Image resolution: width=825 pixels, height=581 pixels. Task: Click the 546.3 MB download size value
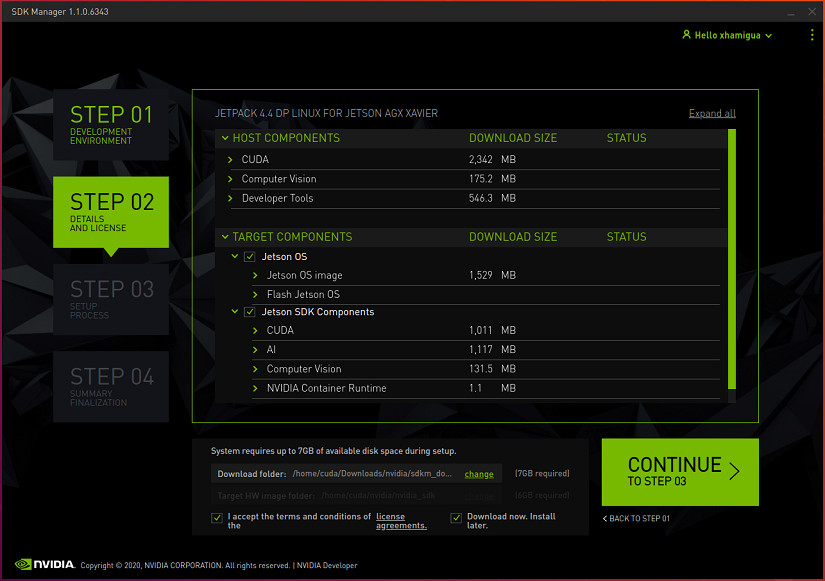492,198
